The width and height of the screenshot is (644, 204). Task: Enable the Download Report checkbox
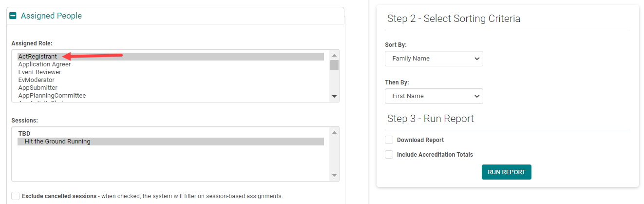pos(389,140)
